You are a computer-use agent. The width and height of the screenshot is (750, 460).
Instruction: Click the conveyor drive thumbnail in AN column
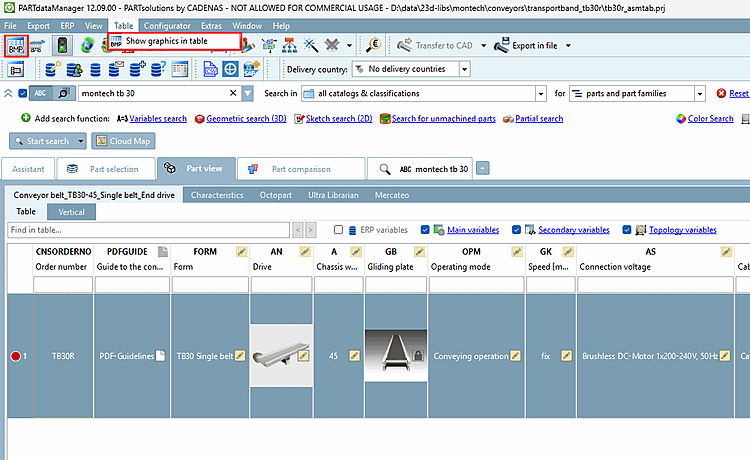coord(281,356)
